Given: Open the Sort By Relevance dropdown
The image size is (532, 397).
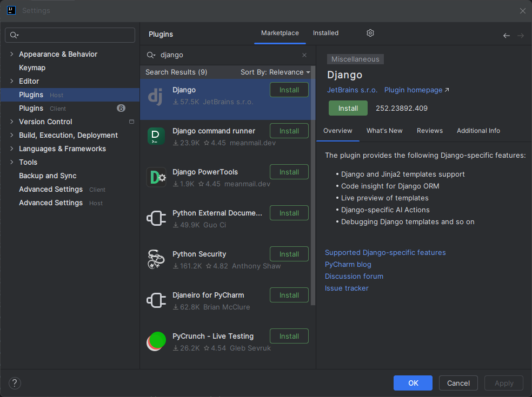Looking at the screenshot, I should point(275,72).
